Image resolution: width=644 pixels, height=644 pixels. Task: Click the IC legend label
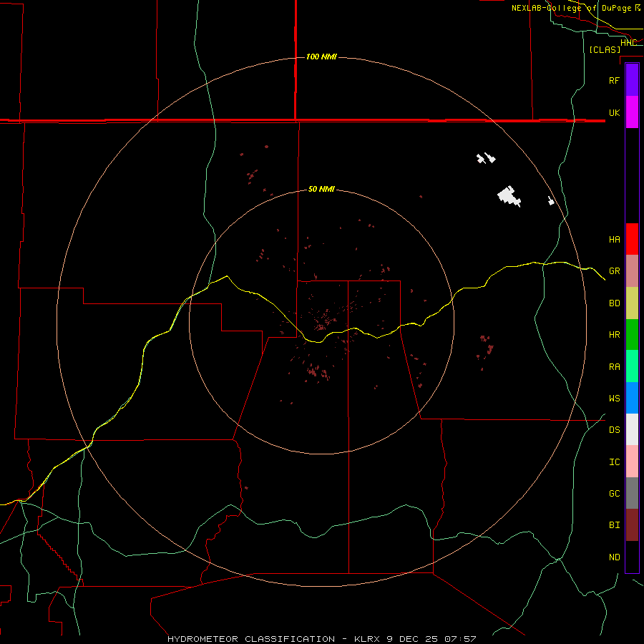pyautogui.click(x=614, y=462)
